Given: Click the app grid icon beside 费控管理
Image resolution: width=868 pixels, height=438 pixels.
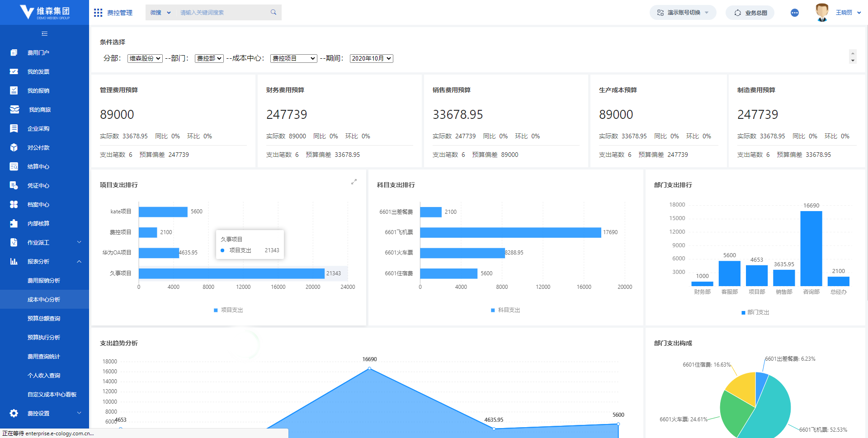Looking at the screenshot, I should [98, 13].
